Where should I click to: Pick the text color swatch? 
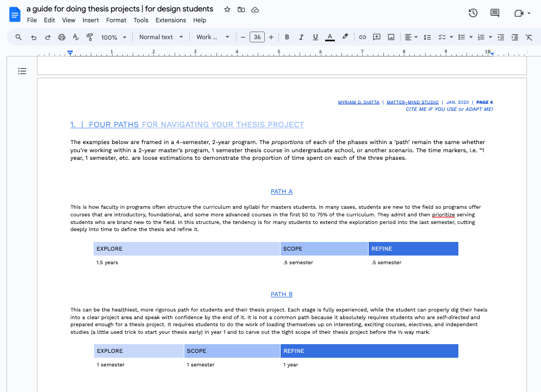point(329,37)
